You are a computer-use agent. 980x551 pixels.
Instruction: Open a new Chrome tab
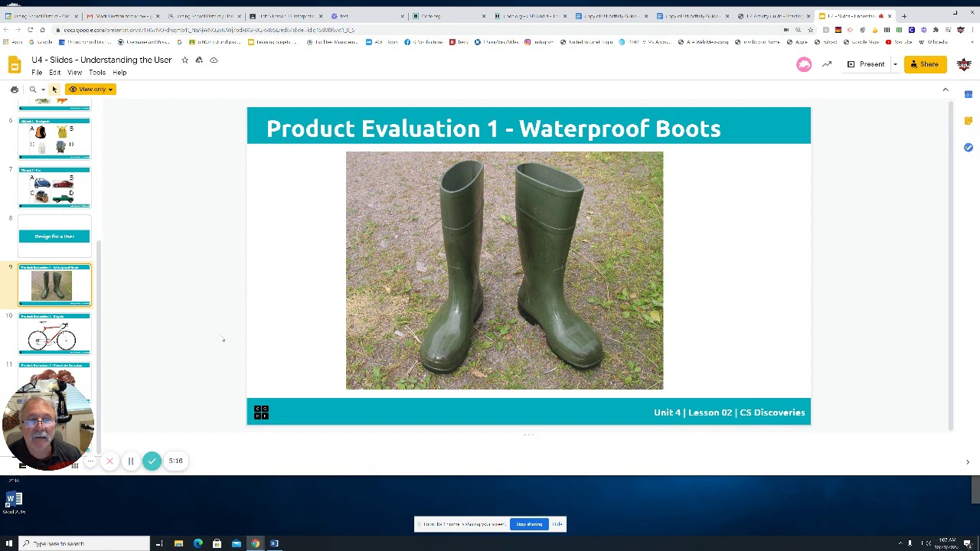(x=903, y=15)
